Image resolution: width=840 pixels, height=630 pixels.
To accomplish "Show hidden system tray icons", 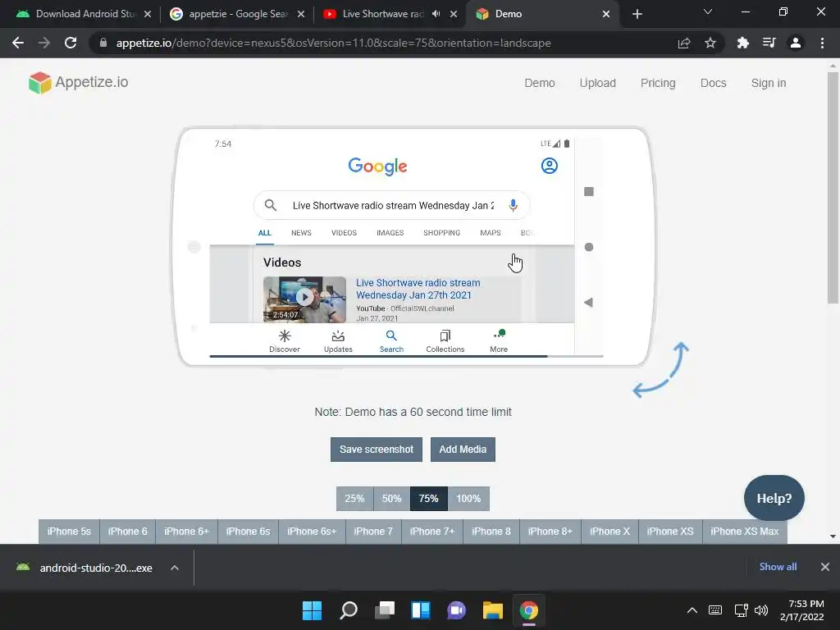I will (x=692, y=610).
